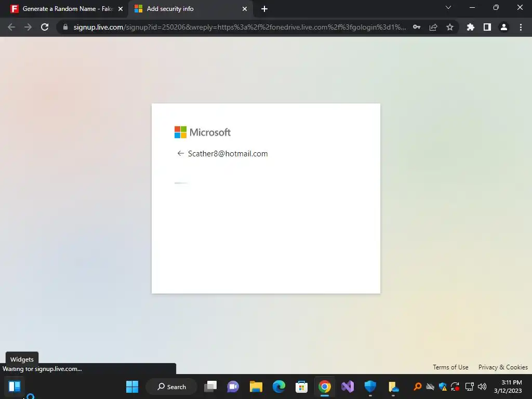Click OneDrive cloud tray icon
This screenshot has width=532, height=399.
pyautogui.click(x=430, y=387)
